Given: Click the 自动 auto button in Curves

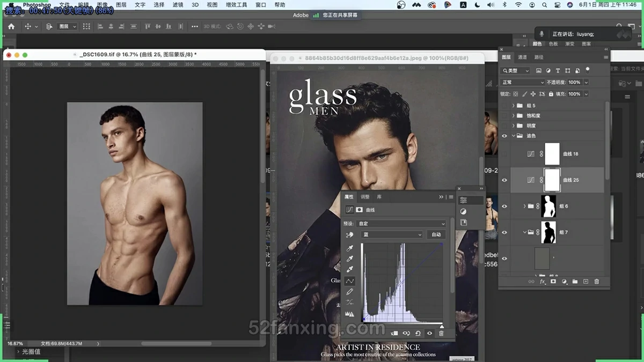Looking at the screenshot, I should (436, 234).
